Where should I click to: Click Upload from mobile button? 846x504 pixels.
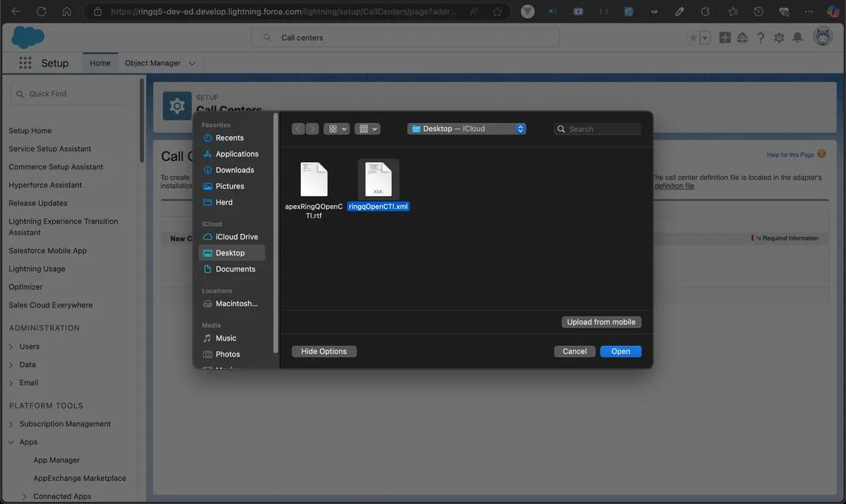coord(601,322)
